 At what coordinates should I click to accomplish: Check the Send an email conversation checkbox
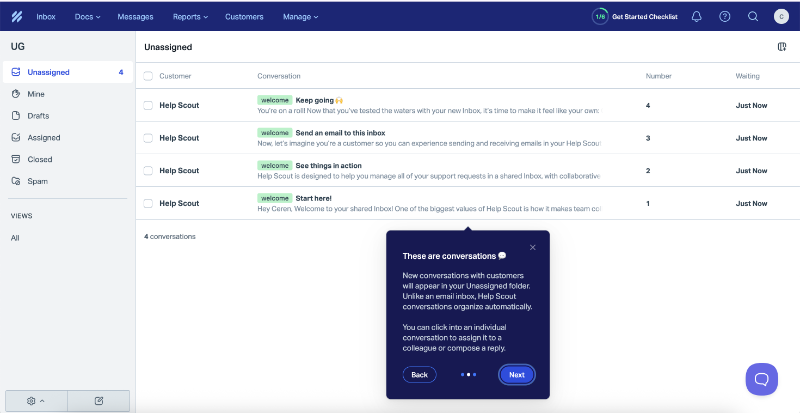pos(148,138)
